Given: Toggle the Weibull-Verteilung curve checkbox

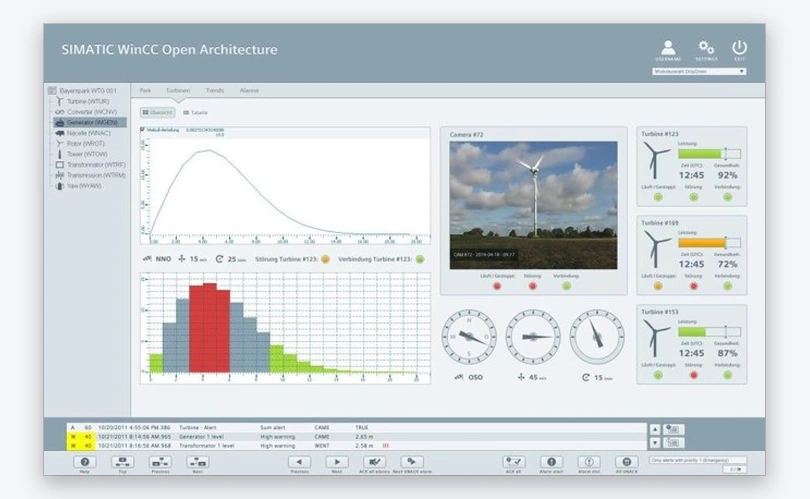Looking at the screenshot, I should (x=143, y=130).
